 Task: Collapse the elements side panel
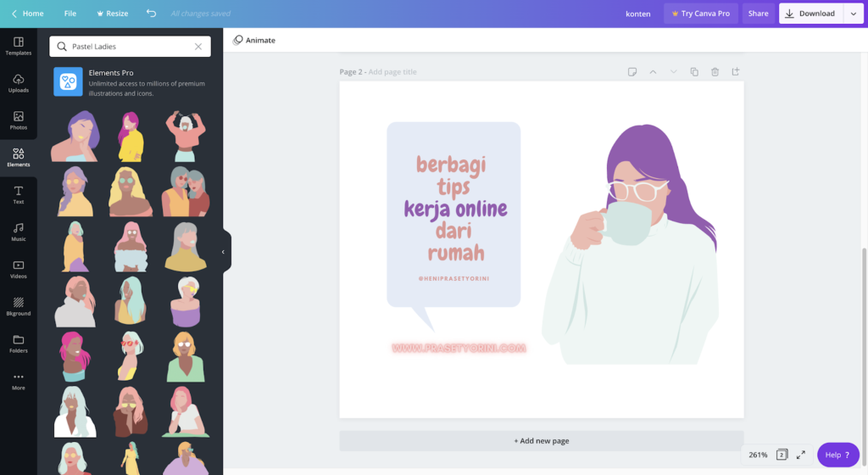224,251
